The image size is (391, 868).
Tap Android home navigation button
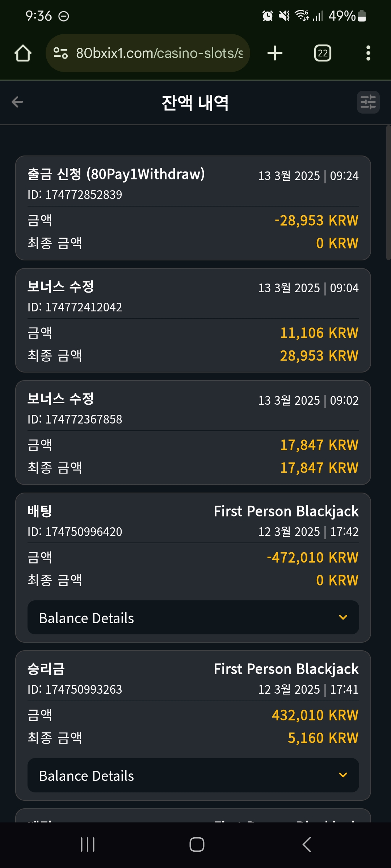point(197,844)
